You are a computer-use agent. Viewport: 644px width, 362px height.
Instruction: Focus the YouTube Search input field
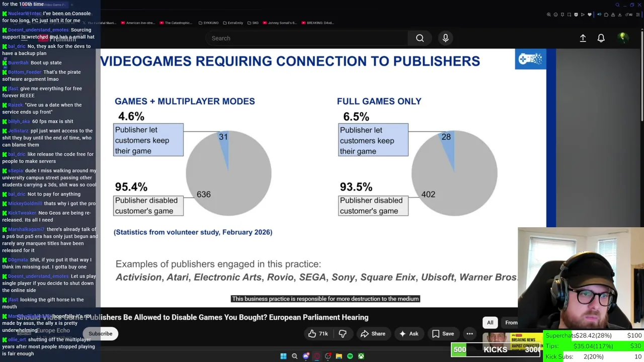tap(307, 38)
